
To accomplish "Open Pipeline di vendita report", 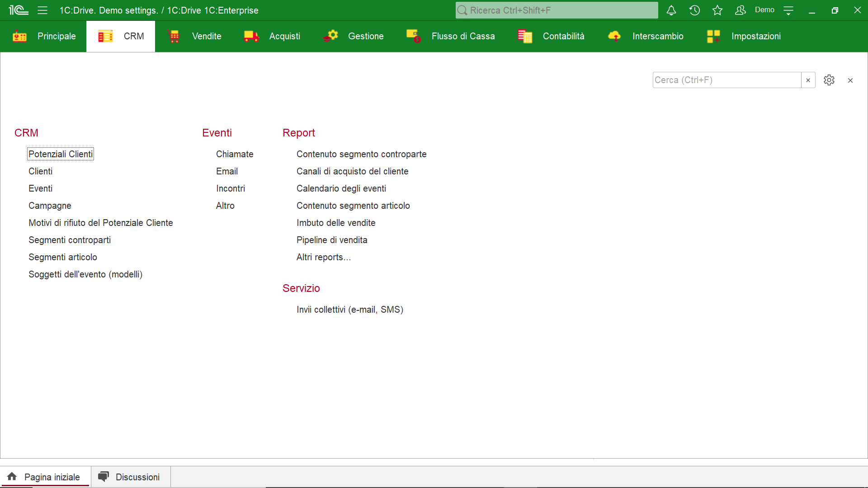I will coord(332,240).
